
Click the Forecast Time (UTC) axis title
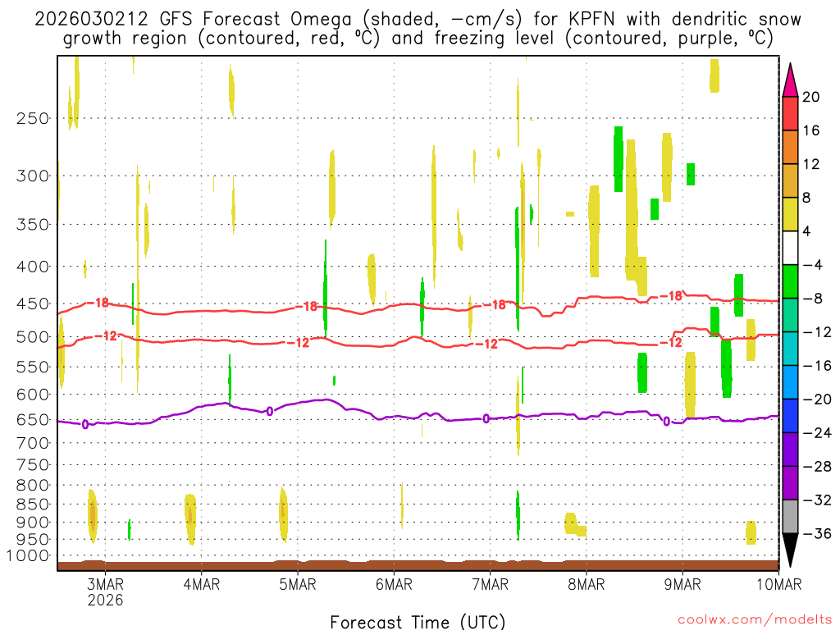(x=418, y=622)
